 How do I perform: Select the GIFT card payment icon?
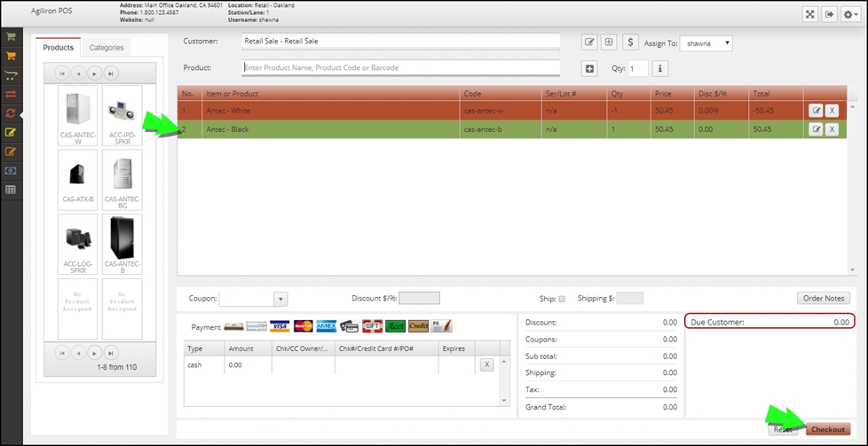coord(373,326)
